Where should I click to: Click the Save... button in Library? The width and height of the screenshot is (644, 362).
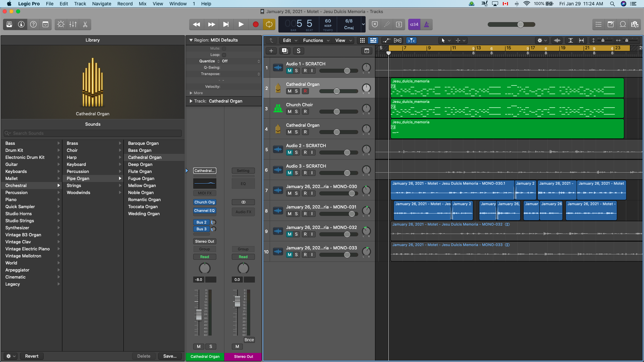coord(170,356)
